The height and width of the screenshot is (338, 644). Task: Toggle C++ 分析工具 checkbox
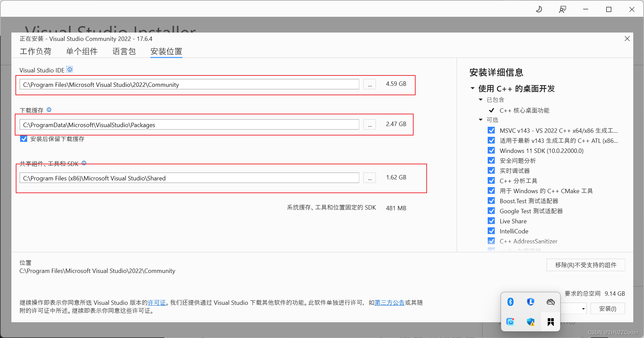pyautogui.click(x=491, y=180)
